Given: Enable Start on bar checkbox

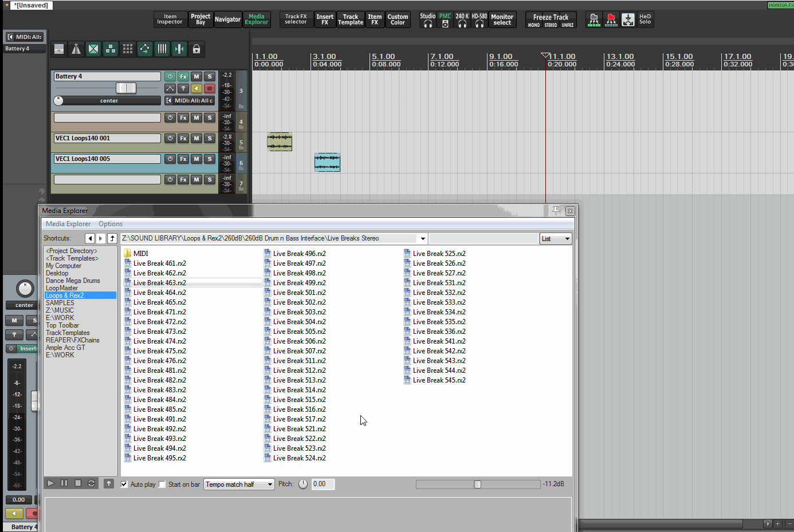Looking at the screenshot, I should (x=162, y=484).
